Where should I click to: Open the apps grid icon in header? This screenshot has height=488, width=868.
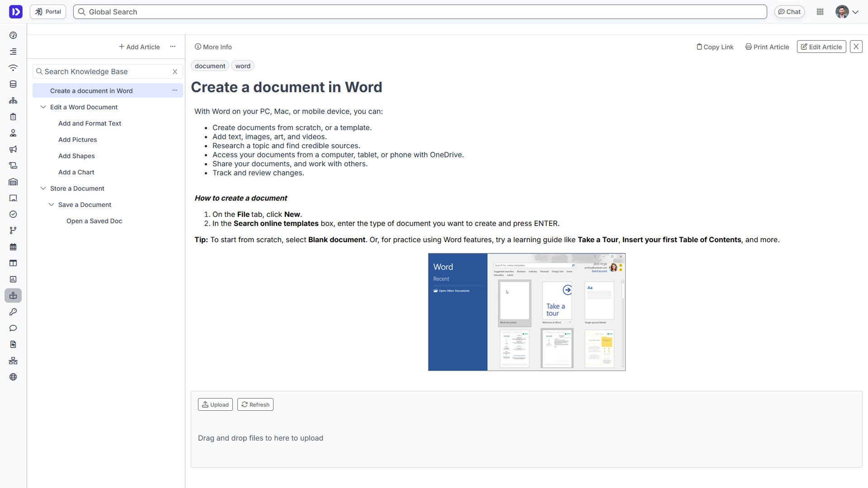pyautogui.click(x=820, y=12)
